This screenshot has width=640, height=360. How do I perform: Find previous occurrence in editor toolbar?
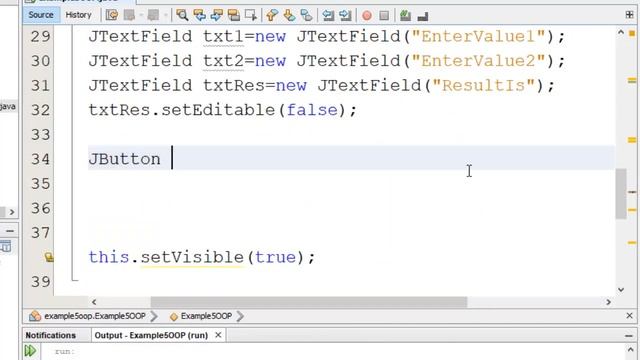click(200, 16)
